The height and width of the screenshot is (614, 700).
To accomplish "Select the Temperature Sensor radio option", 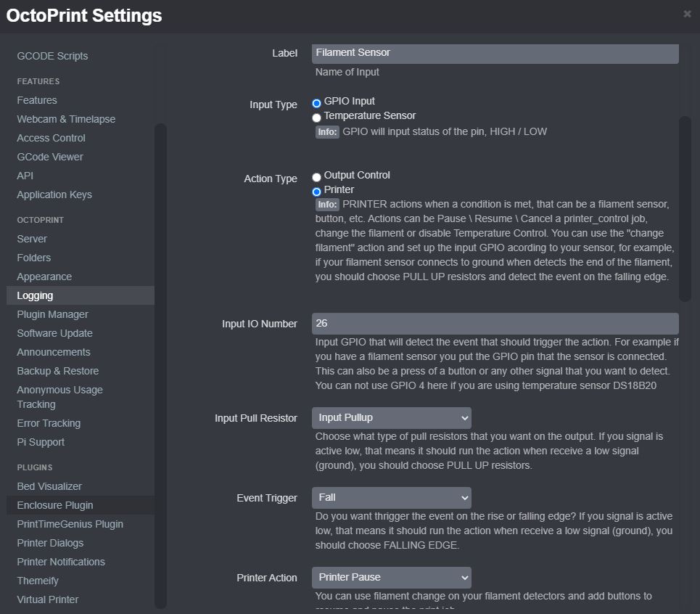I will point(316,118).
